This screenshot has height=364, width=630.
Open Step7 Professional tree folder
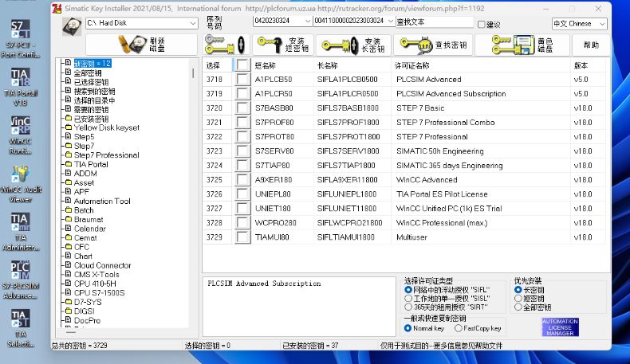(x=107, y=155)
